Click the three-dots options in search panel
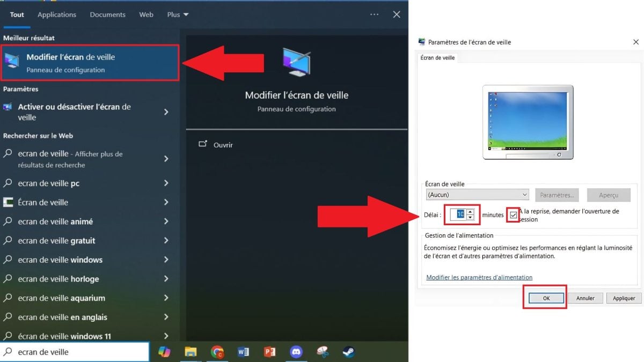The height and width of the screenshot is (362, 644). pyautogui.click(x=375, y=14)
